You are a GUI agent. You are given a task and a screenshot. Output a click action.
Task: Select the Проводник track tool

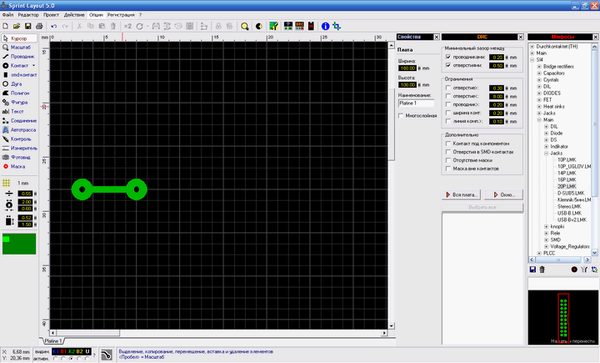tap(19, 56)
